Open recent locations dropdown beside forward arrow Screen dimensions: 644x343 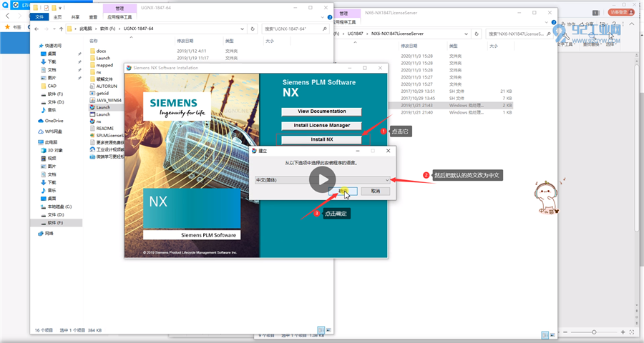point(54,29)
